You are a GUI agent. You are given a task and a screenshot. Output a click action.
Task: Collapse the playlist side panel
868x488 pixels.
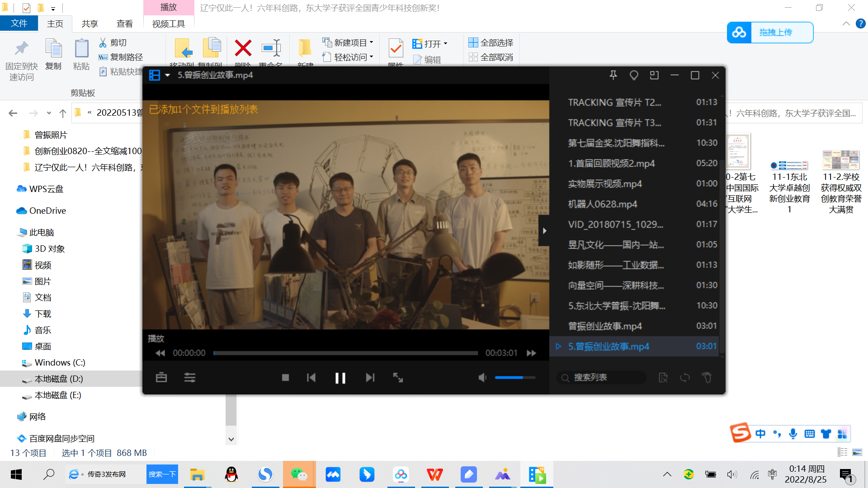[544, 231]
